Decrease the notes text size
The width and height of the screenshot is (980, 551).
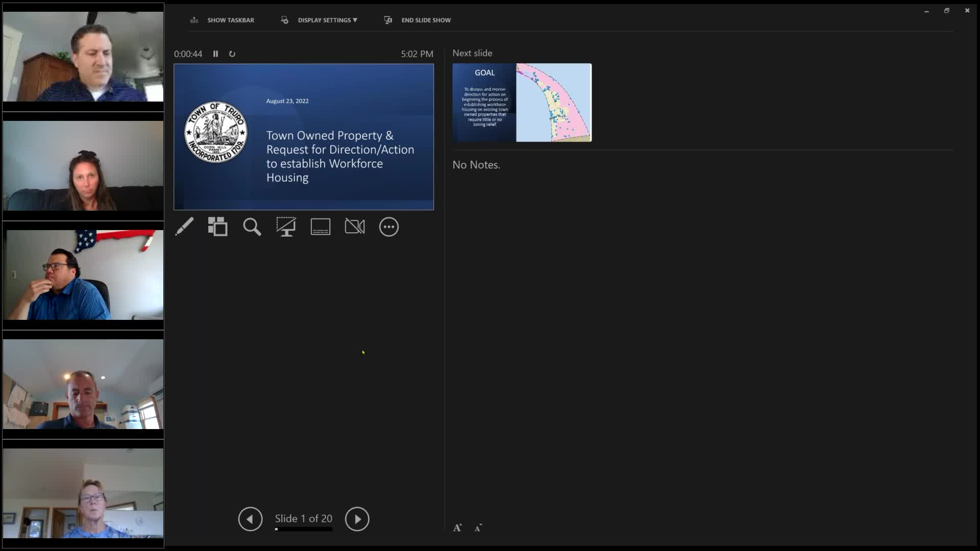click(478, 528)
